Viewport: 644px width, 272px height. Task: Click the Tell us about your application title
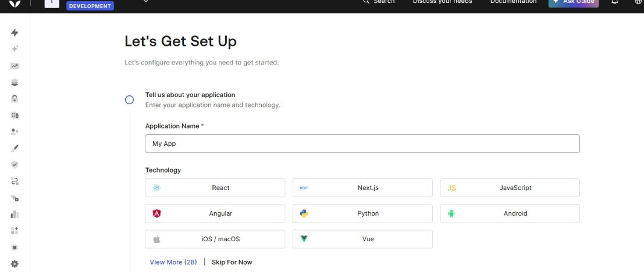click(190, 95)
